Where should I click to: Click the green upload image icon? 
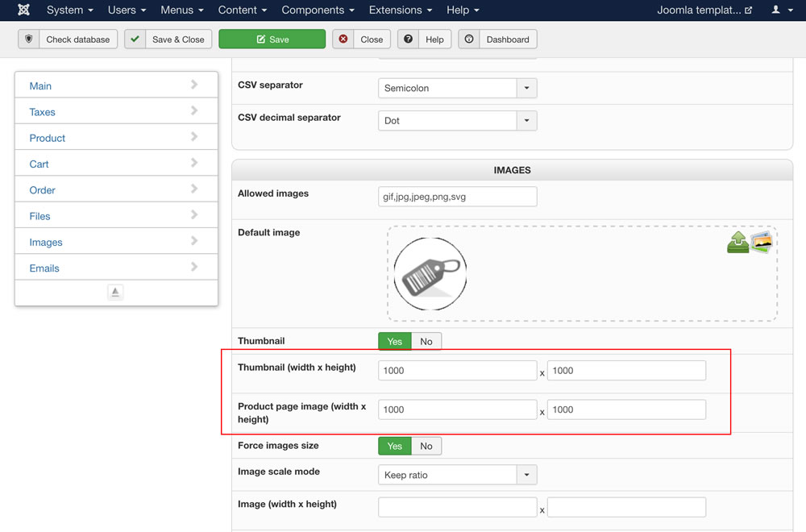[x=737, y=243]
